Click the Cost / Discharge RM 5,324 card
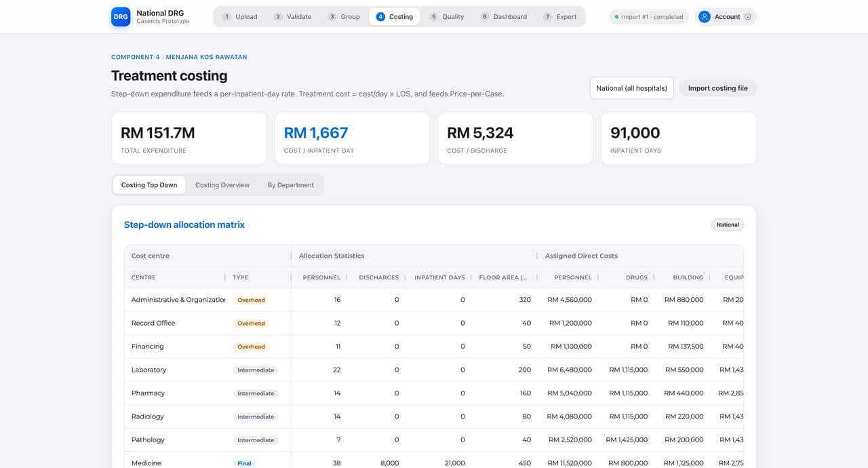The height and width of the screenshot is (468, 868). (515, 138)
